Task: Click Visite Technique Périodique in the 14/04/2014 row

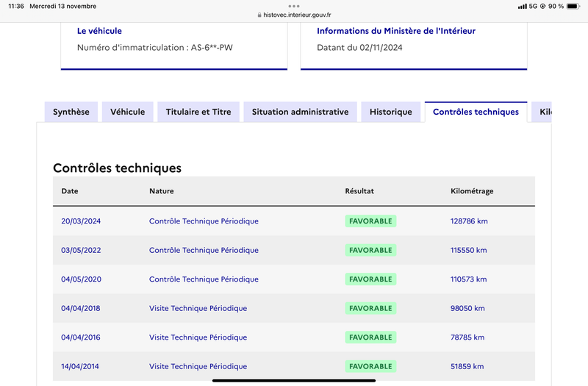Action: [198, 366]
